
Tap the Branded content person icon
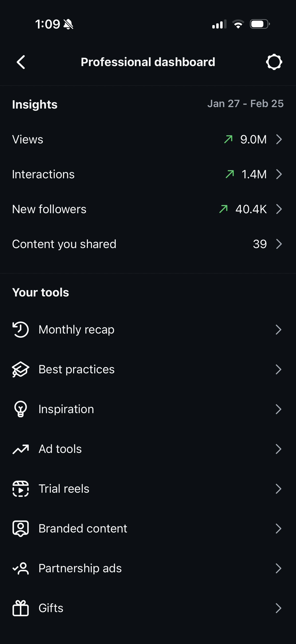click(21, 529)
